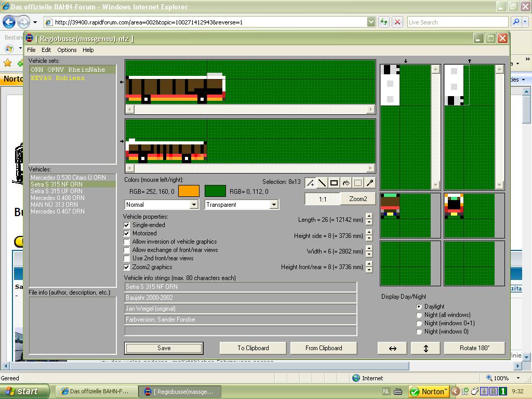Click the letter A tray icon

click(x=494, y=392)
